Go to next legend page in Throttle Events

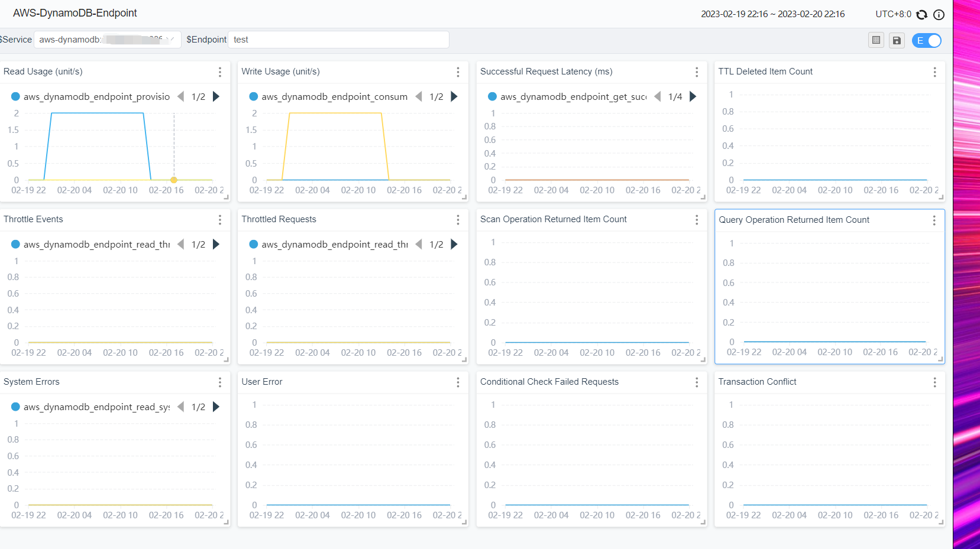216,244
